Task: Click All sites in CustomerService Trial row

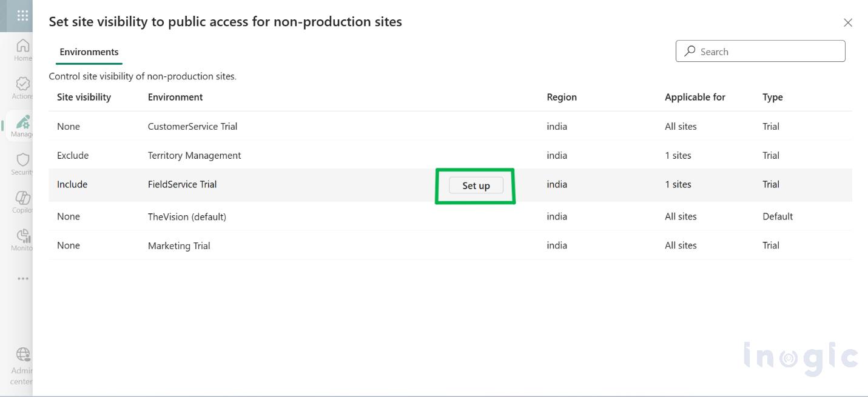Action: 681,126
